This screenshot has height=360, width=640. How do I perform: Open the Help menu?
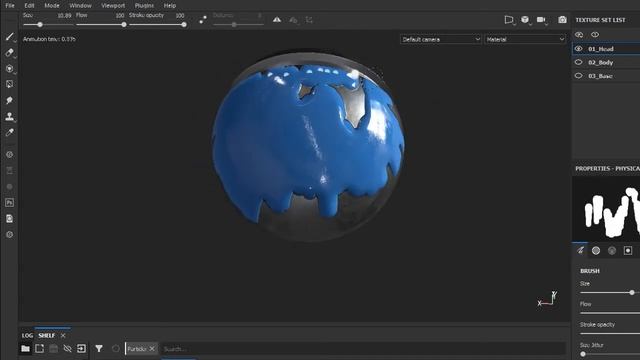pos(170,6)
